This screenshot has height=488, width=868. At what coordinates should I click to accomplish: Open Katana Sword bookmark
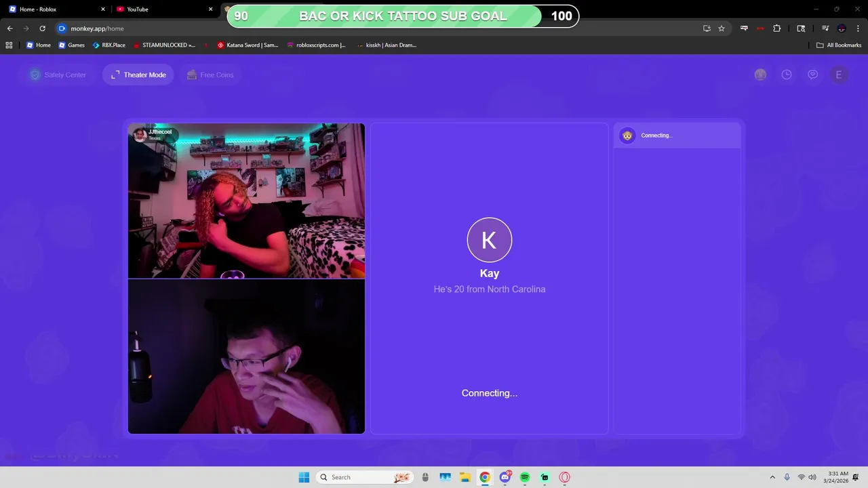tap(248, 45)
